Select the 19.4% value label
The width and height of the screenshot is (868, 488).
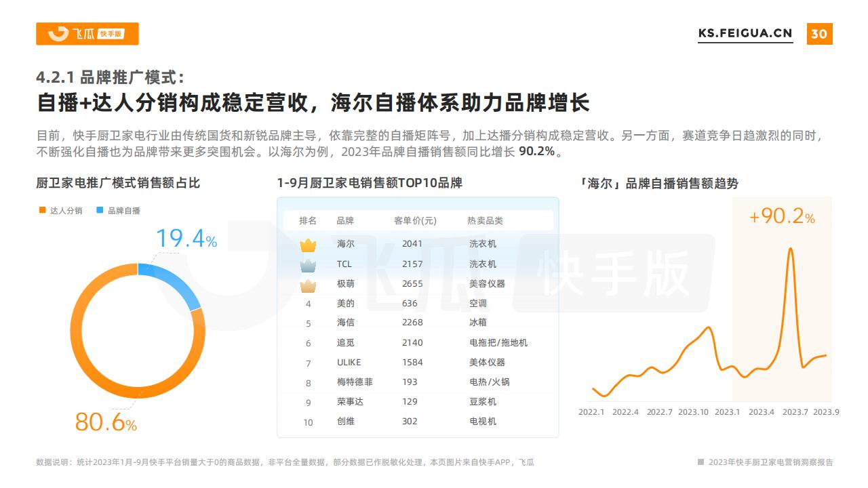[186, 239]
